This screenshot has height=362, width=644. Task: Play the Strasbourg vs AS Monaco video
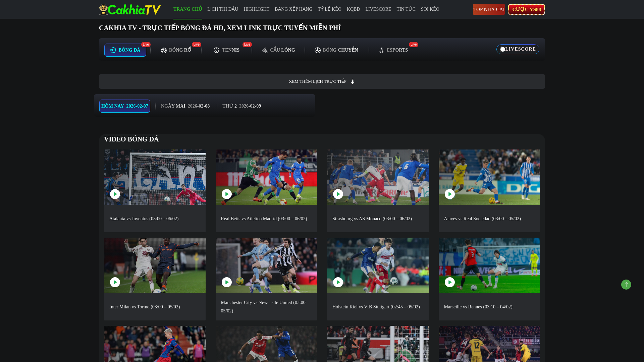click(x=338, y=194)
